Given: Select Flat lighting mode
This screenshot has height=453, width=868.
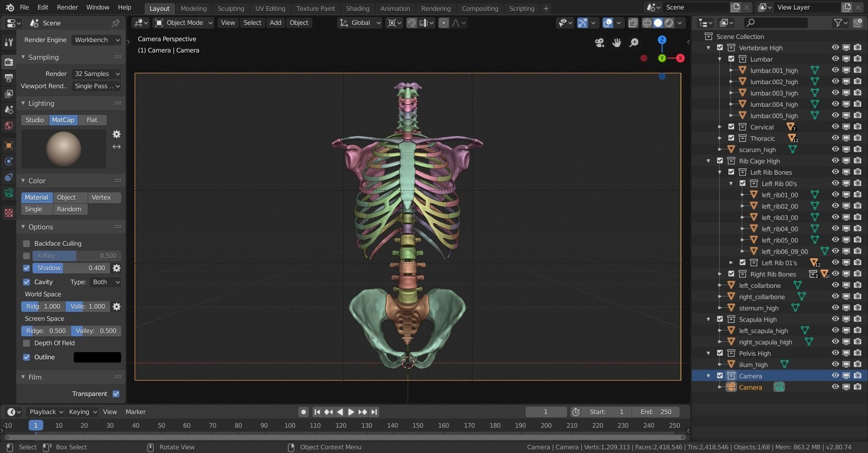Looking at the screenshot, I should [x=92, y=120].
